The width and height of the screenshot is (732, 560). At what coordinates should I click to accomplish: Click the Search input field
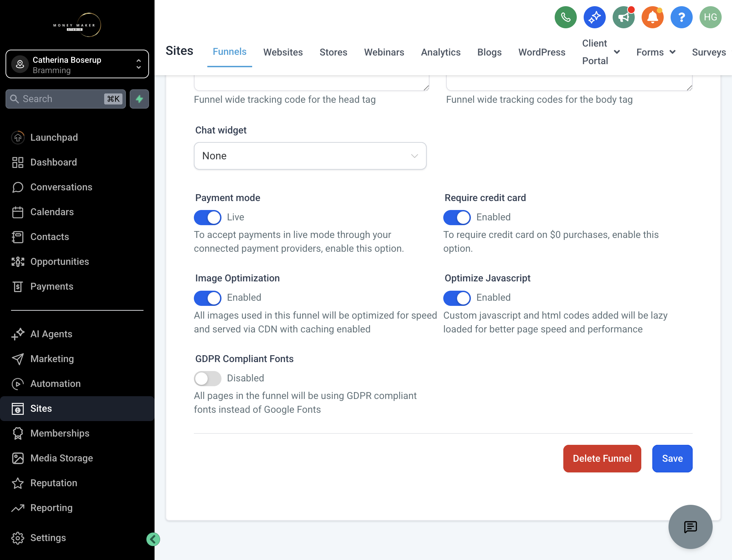click(x=66, y=99)
